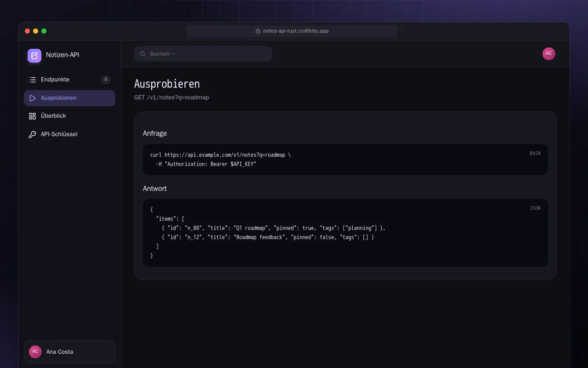Open API-Schlüssel page
588x368 pixels.
point(69,134)
